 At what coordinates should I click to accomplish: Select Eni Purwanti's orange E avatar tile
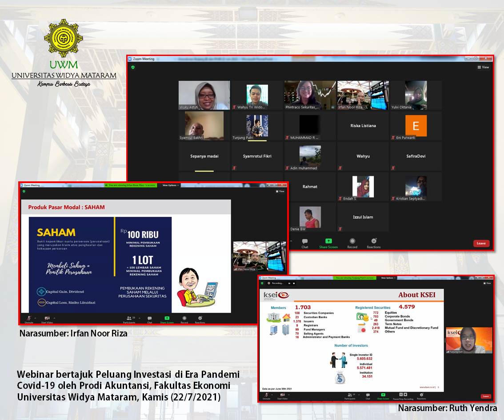point(416,126)
